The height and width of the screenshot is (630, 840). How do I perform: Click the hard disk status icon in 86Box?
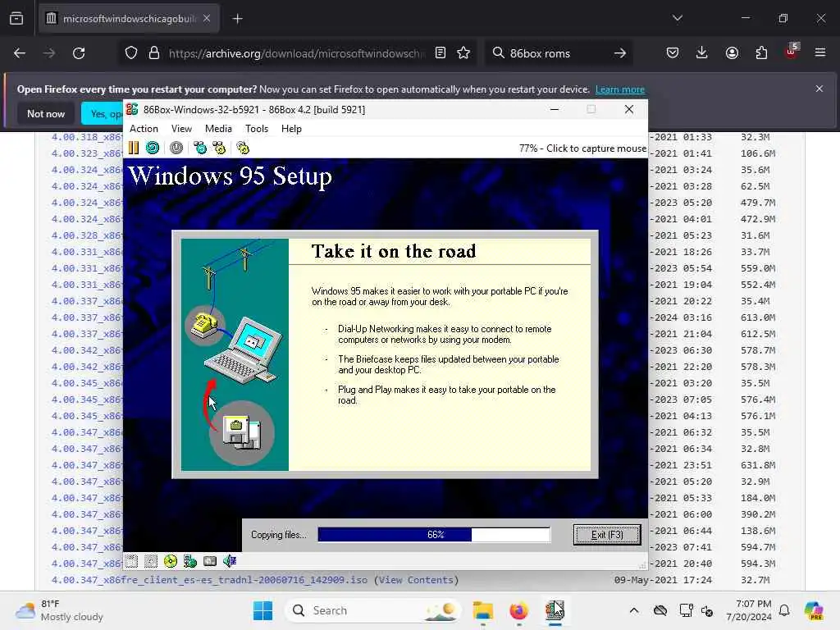pos(210,561)
